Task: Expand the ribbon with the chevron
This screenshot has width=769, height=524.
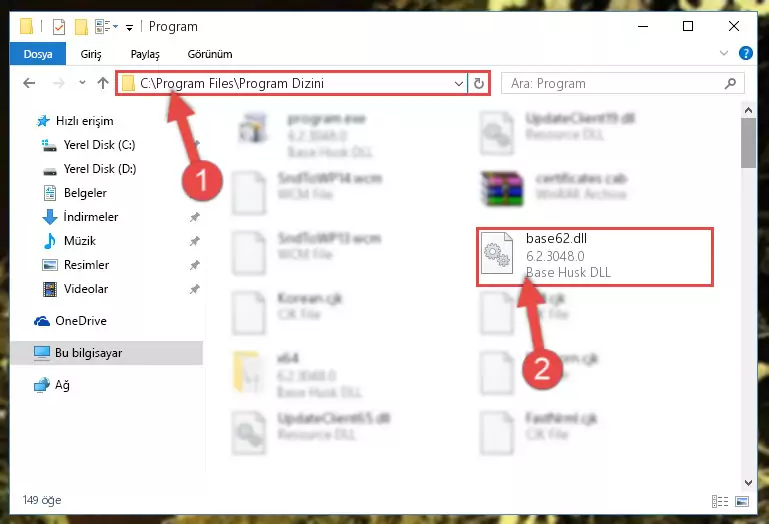Action: tap(723, 53)
